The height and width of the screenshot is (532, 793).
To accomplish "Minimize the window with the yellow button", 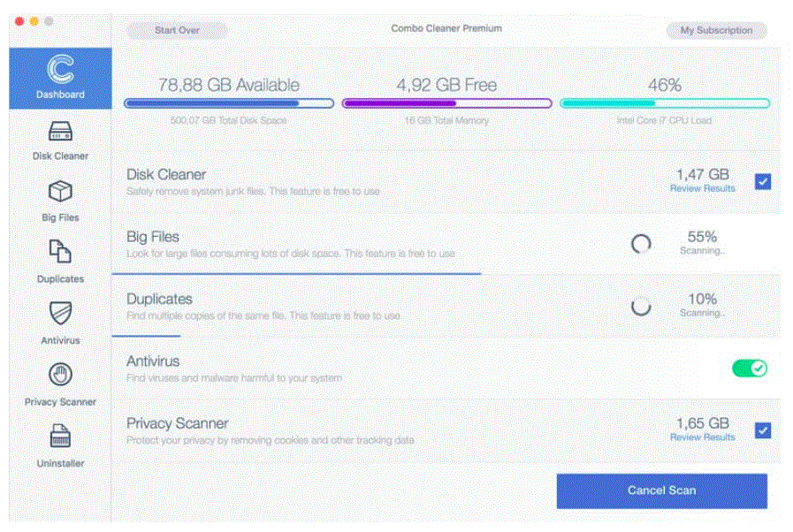I will (34, 21).
